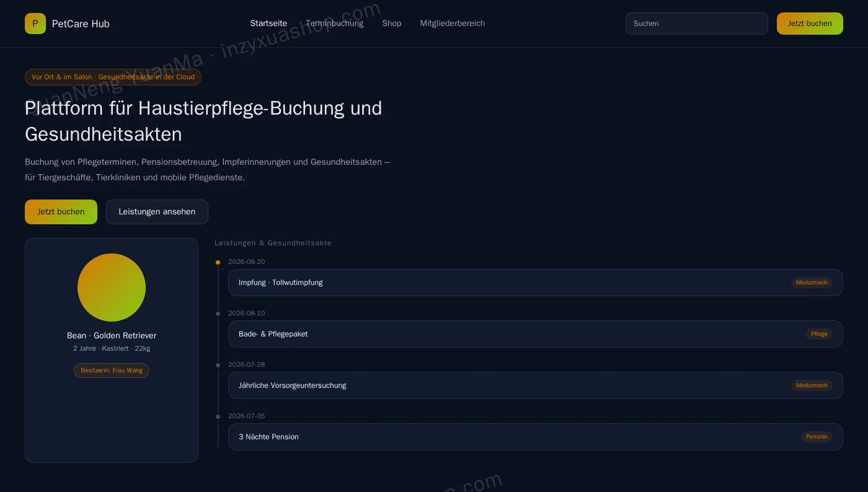Image resolution: width=868 pixels, height=492 pixels.
Task: Open the Startseite navigation item
Action: [x=268, y=24]
